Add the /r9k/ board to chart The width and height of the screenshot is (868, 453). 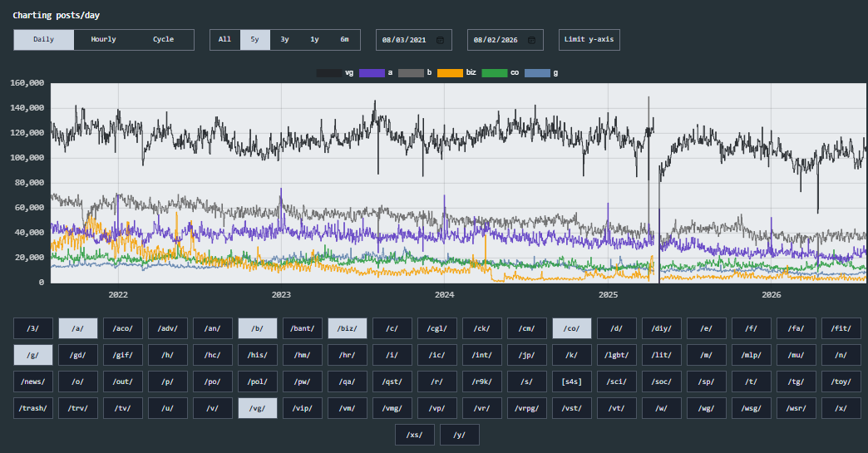[x=482, y=382]
